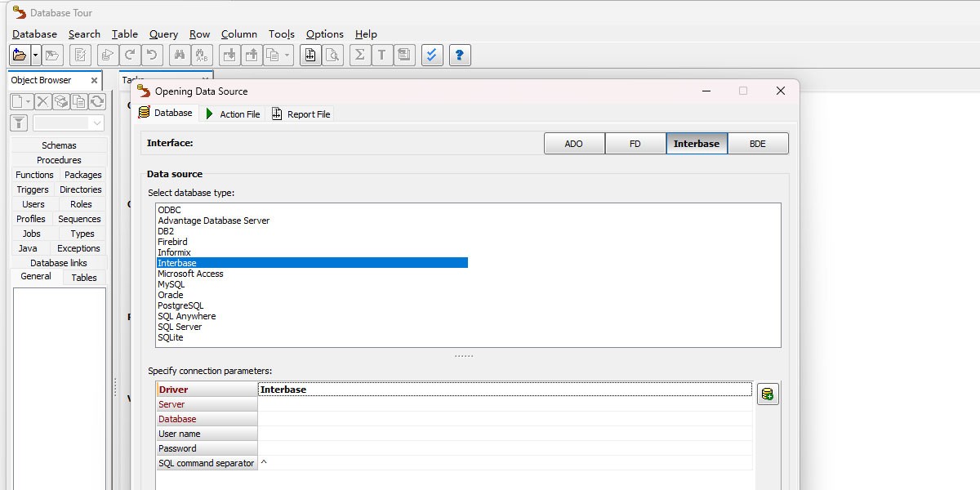The width and height of the screenshot is (980, 490).
Task: Open the Search menu
Action: (84, 34)
